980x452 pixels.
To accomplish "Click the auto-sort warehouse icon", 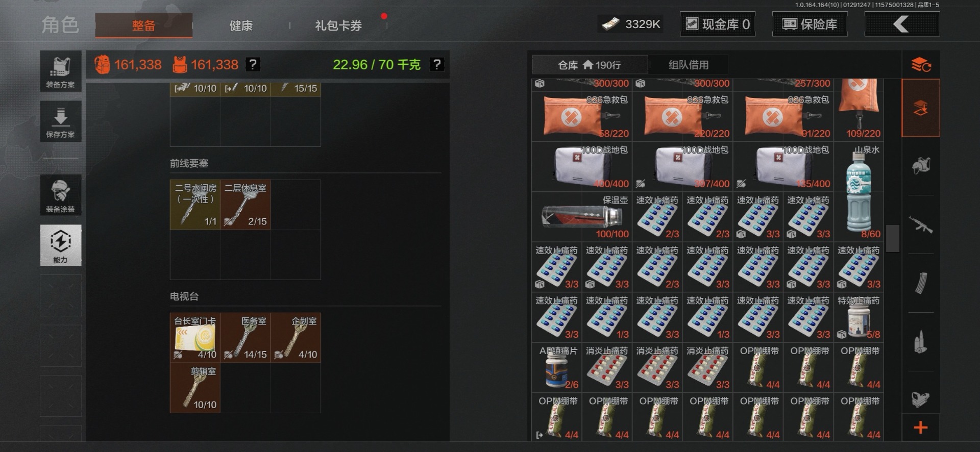I will [921, 65].
